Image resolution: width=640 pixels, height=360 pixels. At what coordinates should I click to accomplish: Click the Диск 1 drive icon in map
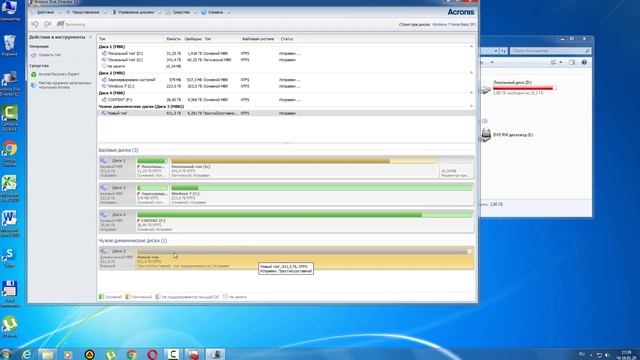tap(105, 161)
